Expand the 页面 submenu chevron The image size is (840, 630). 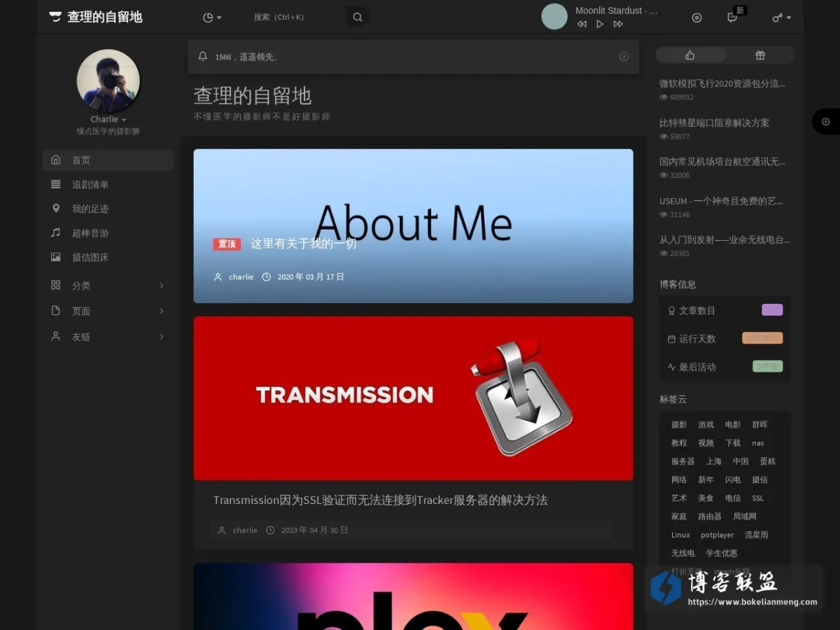pos(162,311)
